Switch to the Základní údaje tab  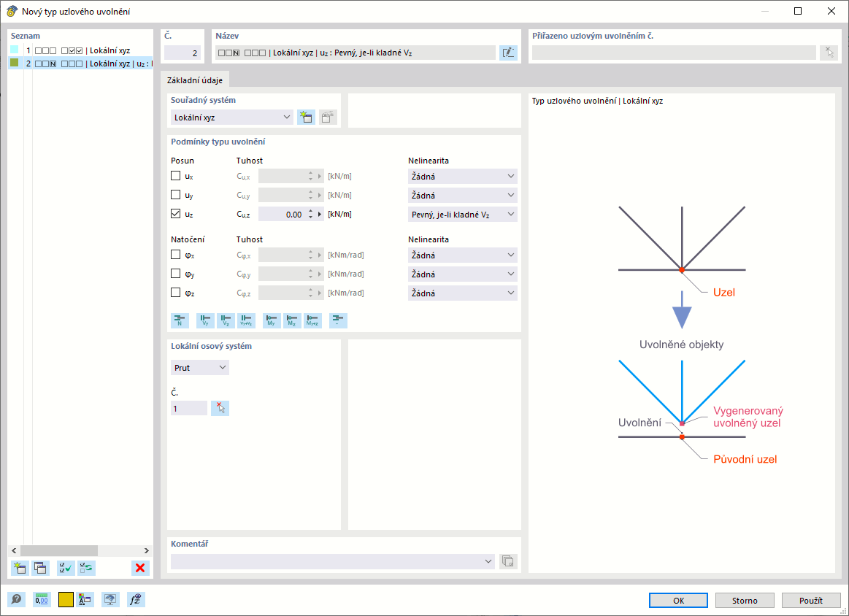pyautogui.click(x=195, y=80)
